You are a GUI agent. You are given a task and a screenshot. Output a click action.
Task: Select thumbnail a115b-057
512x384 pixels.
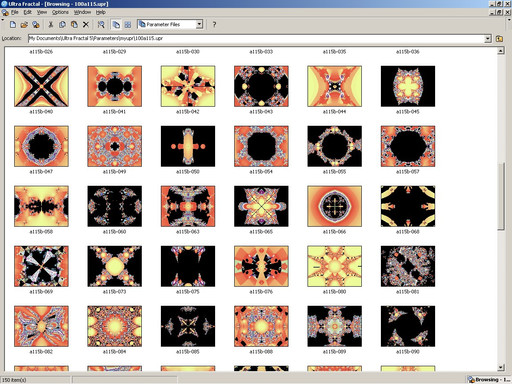(408, 146)
